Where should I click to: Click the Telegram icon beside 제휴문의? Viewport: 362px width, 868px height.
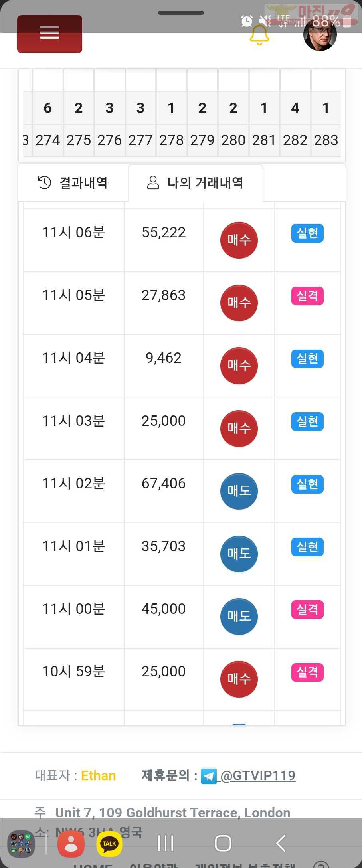pyautogui.click(x=209, y=776)
